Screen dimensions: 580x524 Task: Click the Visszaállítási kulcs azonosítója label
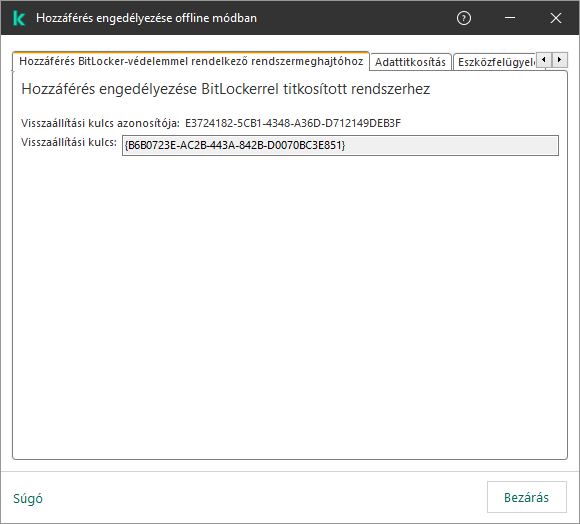click(x=100, y=123)
